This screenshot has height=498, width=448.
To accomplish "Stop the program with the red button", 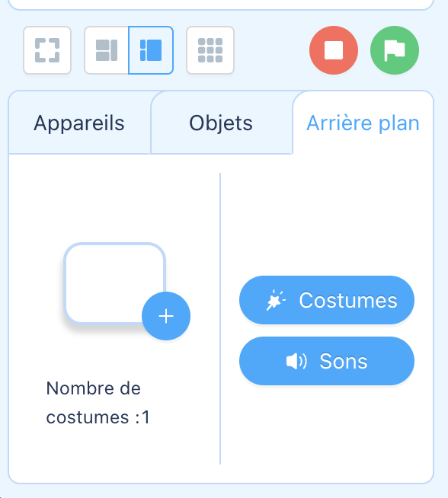I will point(334,50).
